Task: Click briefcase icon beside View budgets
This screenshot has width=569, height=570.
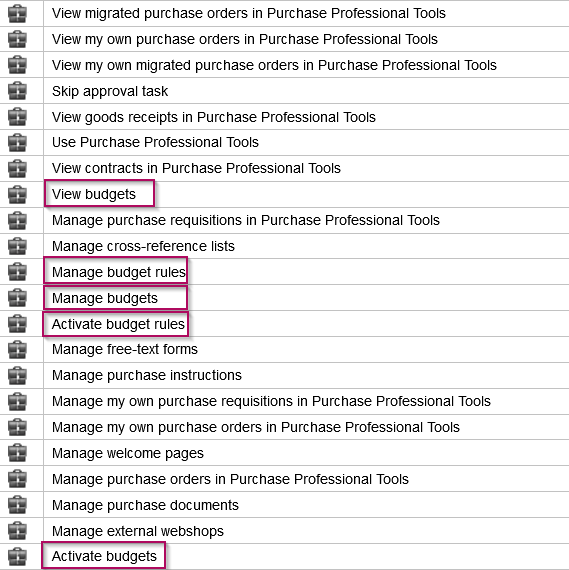Action: pos(17,194)
